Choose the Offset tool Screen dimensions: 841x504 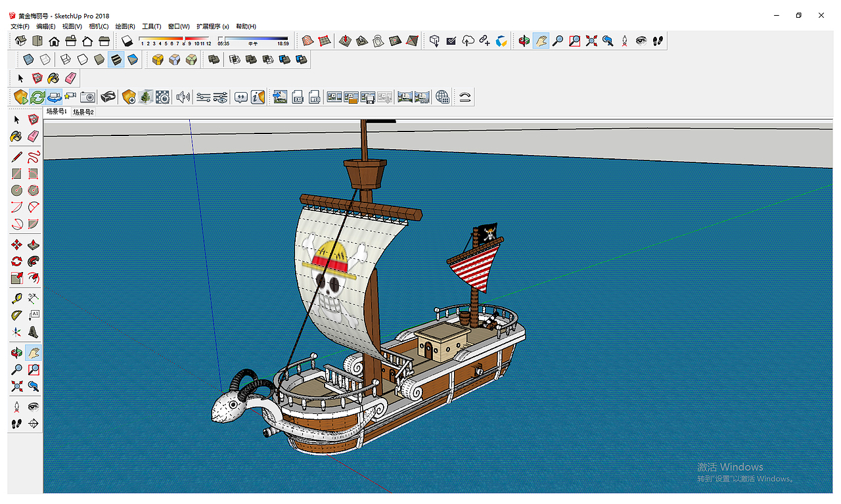click(33, 278)
